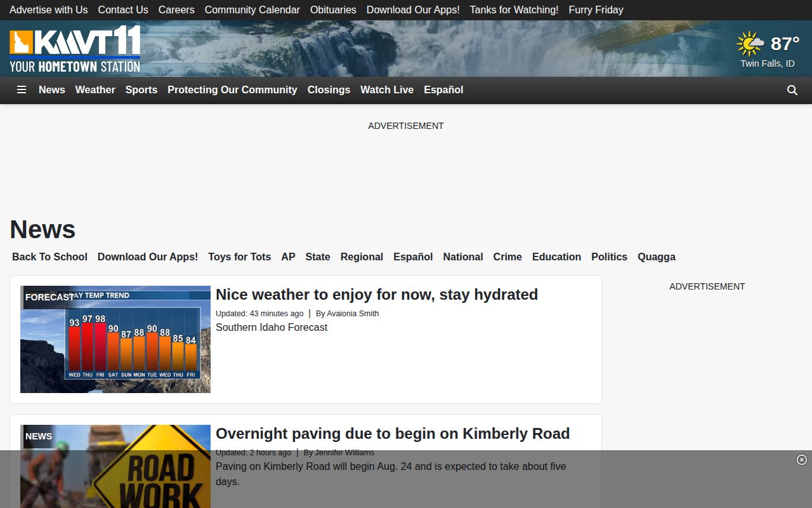Open 'Nice weather to enjoy for now' headline
The height and width of the screenshot is (508, 812).
(x=377, y=295)
